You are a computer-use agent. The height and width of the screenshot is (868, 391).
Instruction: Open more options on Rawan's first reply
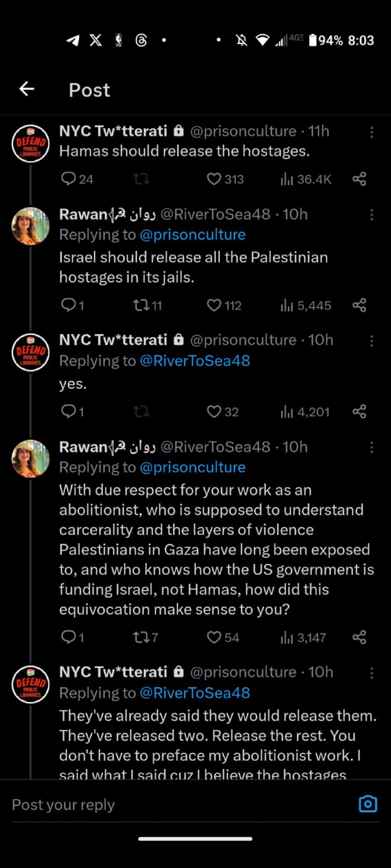click(x=371, y=215)
